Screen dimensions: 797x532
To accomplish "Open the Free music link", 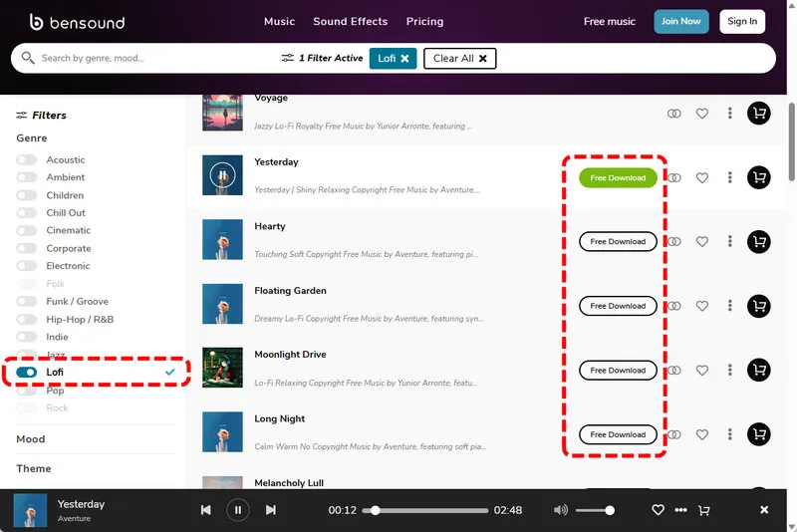I will pos(610,21).
